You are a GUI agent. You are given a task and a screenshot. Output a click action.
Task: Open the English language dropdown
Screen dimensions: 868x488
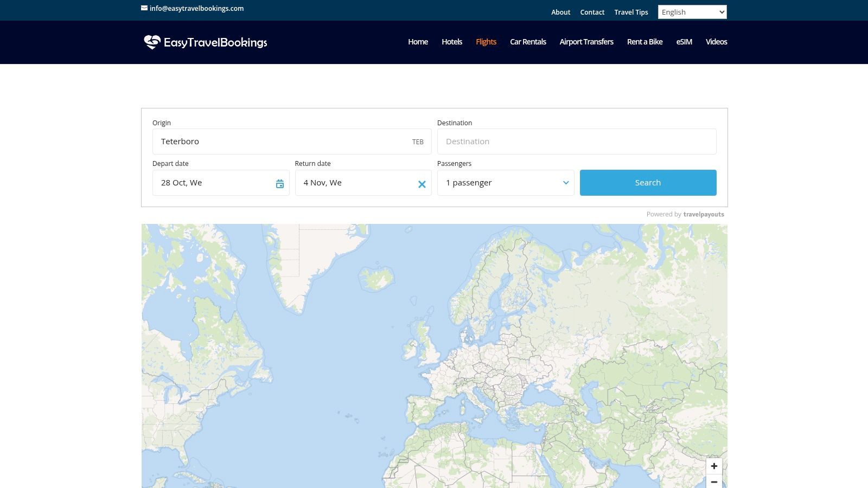point(692,12)
